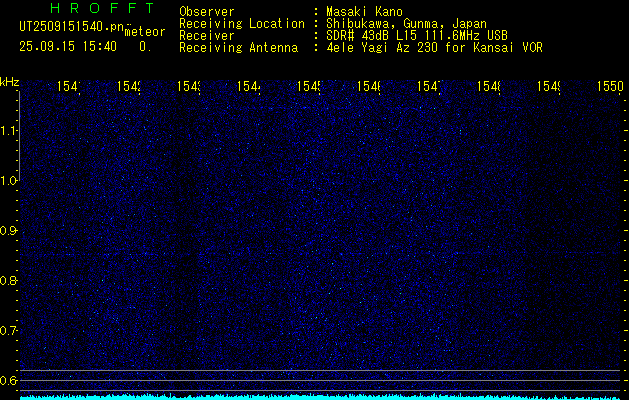This screenshot has height=400, width=629.
Task: Click the 0.8 kHz frequency tick label
Action: 8,280
